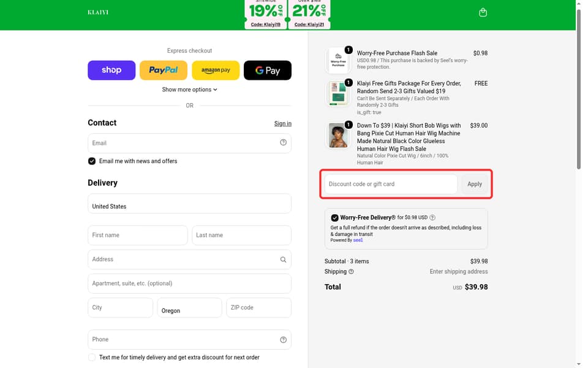Pay with Amazon Pay button
588x368 pixels.
[216, 70]
